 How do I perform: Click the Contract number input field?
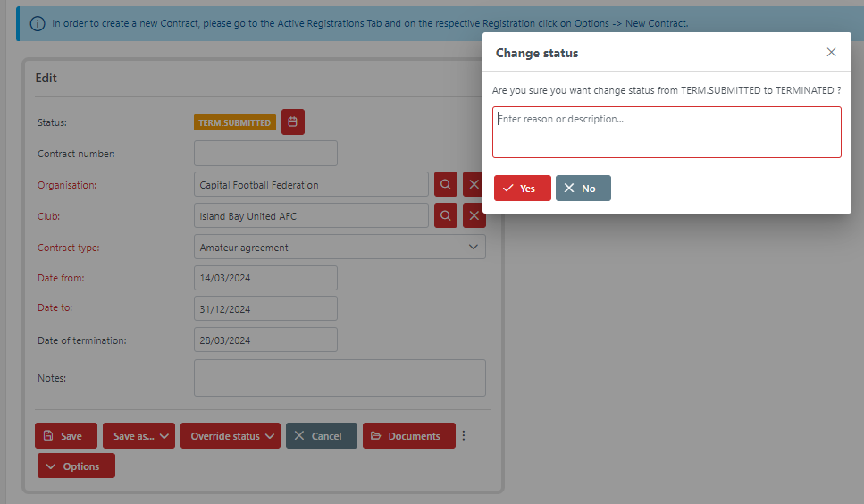(x=265, y=154)
